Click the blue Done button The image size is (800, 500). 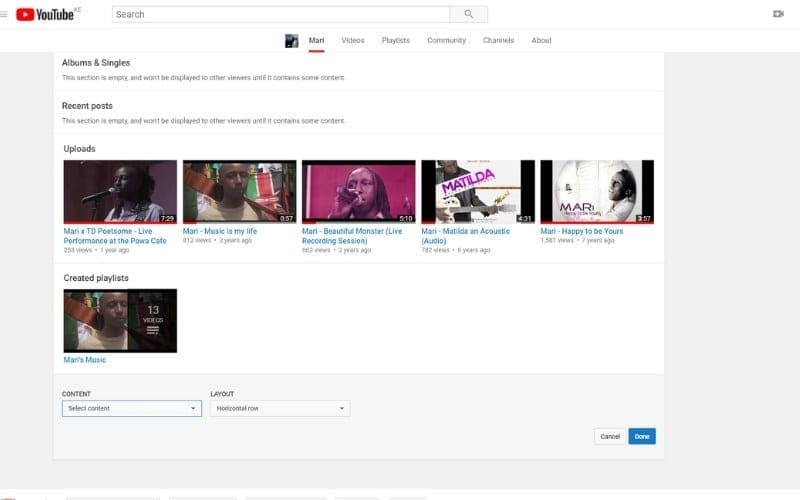pos(642,436)
